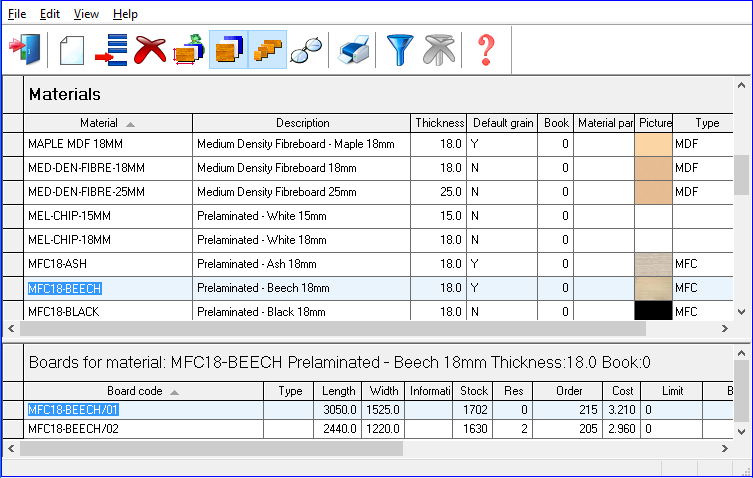Screen dimensions: 753x478
Task: Click width value 1220.0
Action: pyautogui.click(x=382, y=429)
